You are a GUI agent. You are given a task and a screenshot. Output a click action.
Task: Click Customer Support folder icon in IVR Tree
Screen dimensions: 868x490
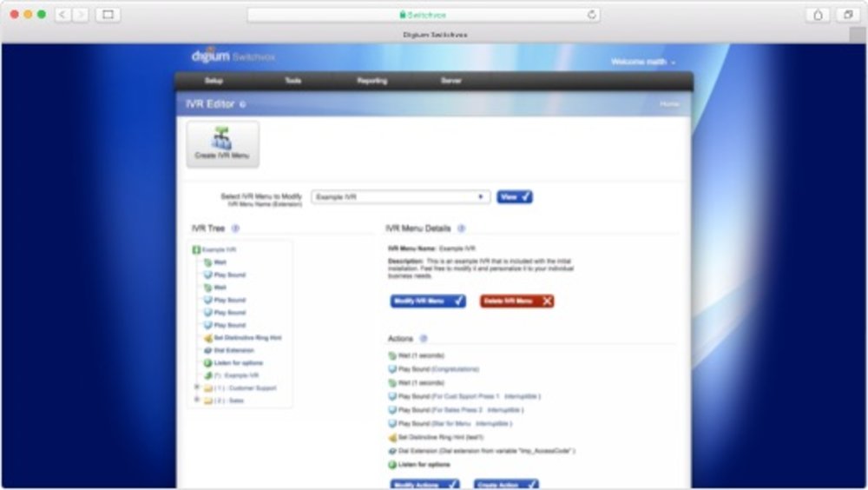(208, 388)
